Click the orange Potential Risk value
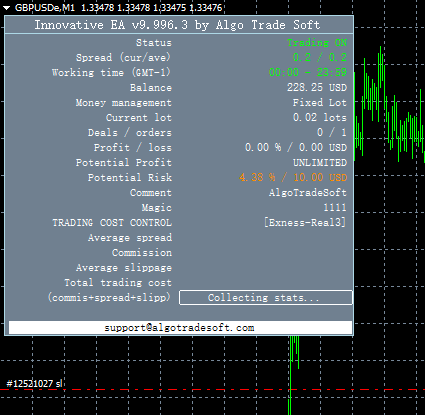 293,177
